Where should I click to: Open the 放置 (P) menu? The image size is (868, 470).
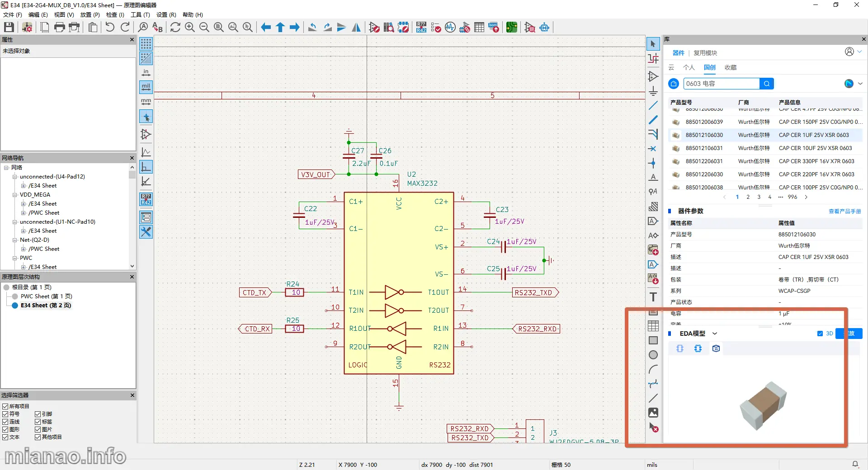coord(90,15)
